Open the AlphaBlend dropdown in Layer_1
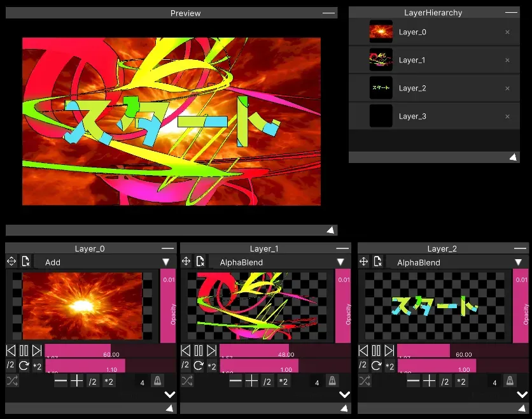Screen dimensions: 532x419 coord(279,262)
